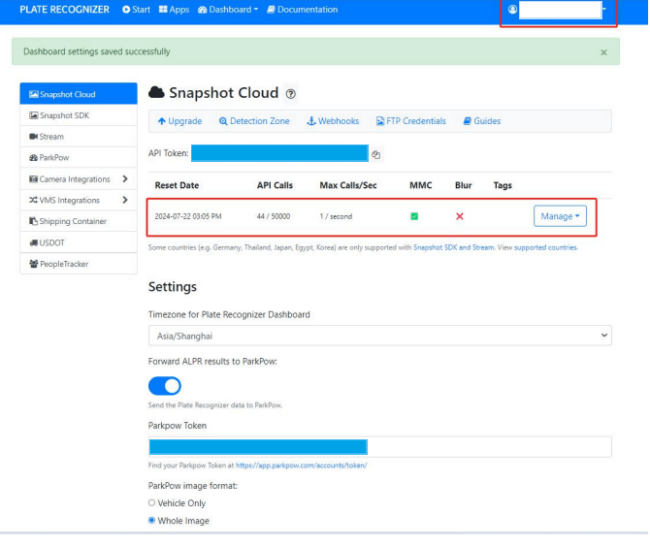650x546 pixels.
Task: Open FTP Credentials page
Action: pos(410,121)
